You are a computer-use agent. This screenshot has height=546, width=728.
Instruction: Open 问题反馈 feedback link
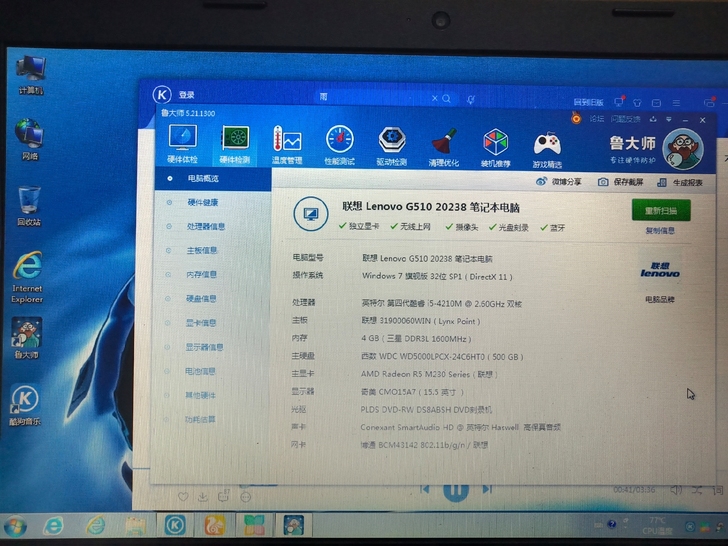[x=625, y=119]
